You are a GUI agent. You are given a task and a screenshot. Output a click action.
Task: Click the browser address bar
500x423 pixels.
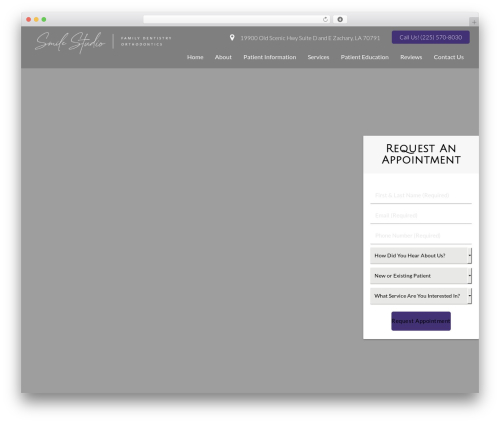click(x=237, y=19)
